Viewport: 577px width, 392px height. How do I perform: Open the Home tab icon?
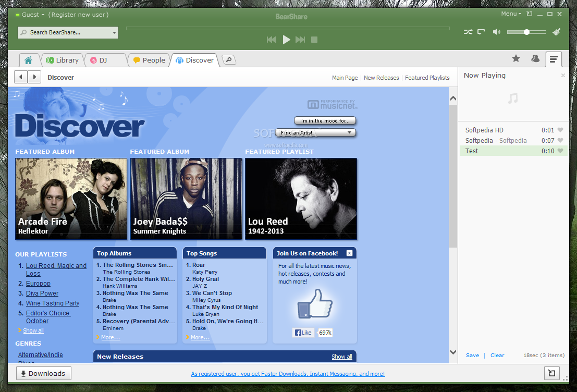click(x=28, y=60)
